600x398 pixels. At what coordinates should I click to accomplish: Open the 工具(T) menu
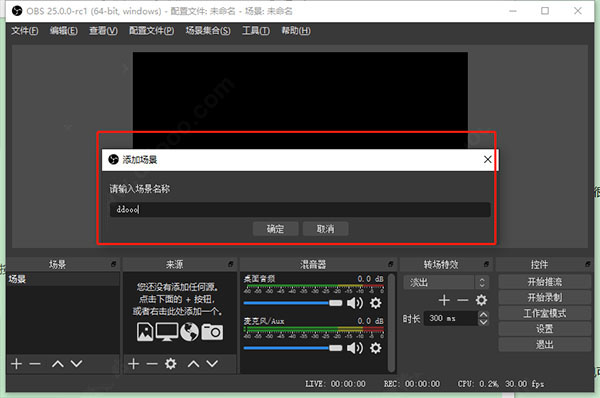pyautogui.click(x=256, y=31)
